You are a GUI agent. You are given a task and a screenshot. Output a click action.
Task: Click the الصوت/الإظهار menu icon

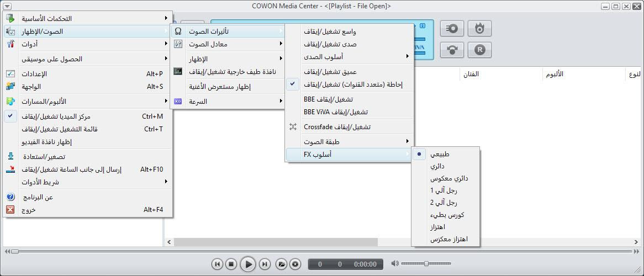[10, 31]
